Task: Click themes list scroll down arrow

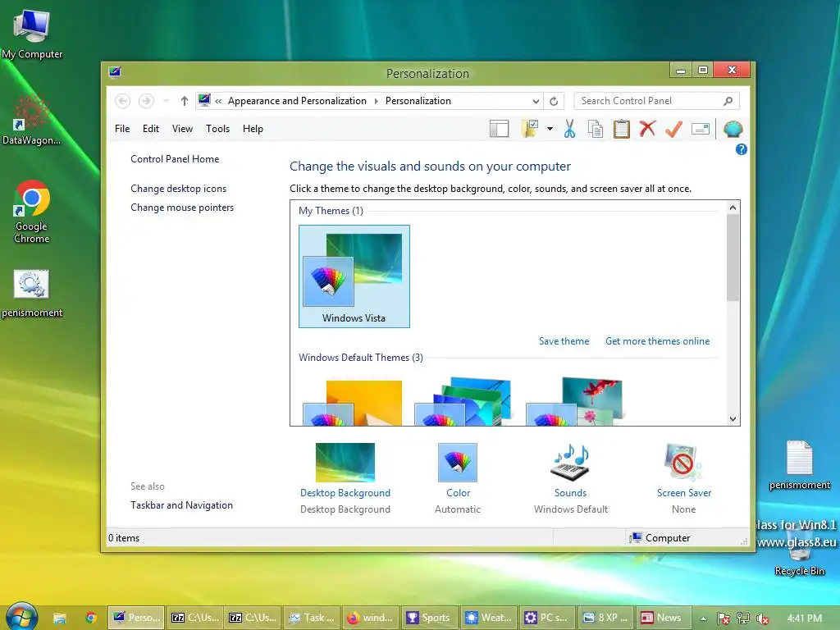Action: click(x=733, y=419)
